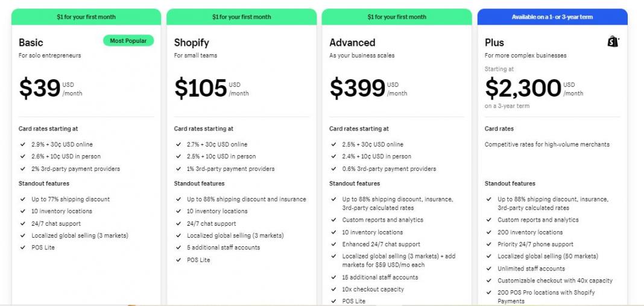The image size is (644, 306).
Task: Click Competitive rates for high-volume merchants text
Action: [547, 144]
